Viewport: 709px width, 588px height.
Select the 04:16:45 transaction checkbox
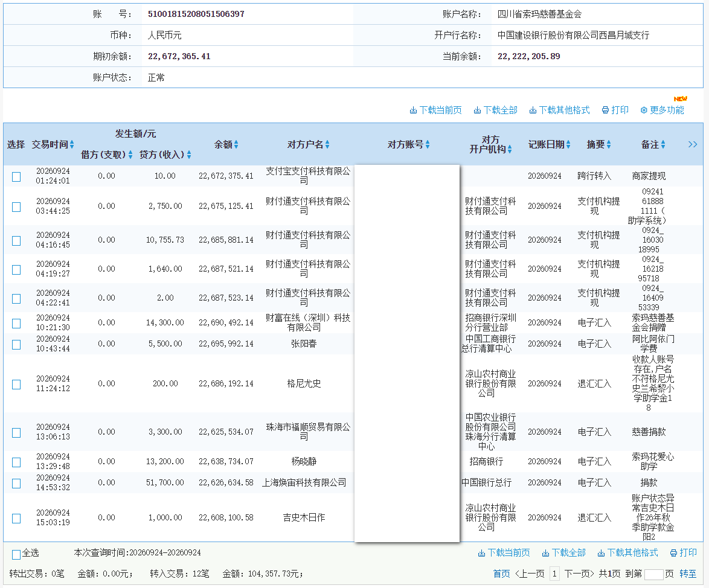16,241
